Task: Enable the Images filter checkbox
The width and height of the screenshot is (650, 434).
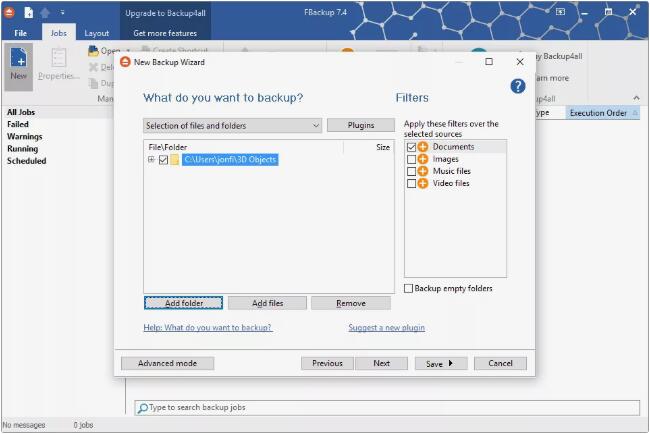Action: pyautogui.click(x=411, y=159)
